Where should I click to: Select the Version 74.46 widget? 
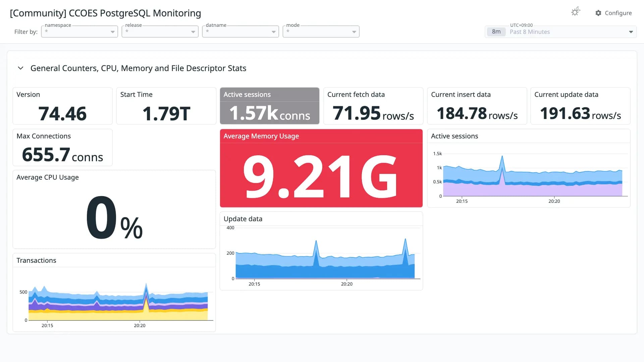(62, 106)
